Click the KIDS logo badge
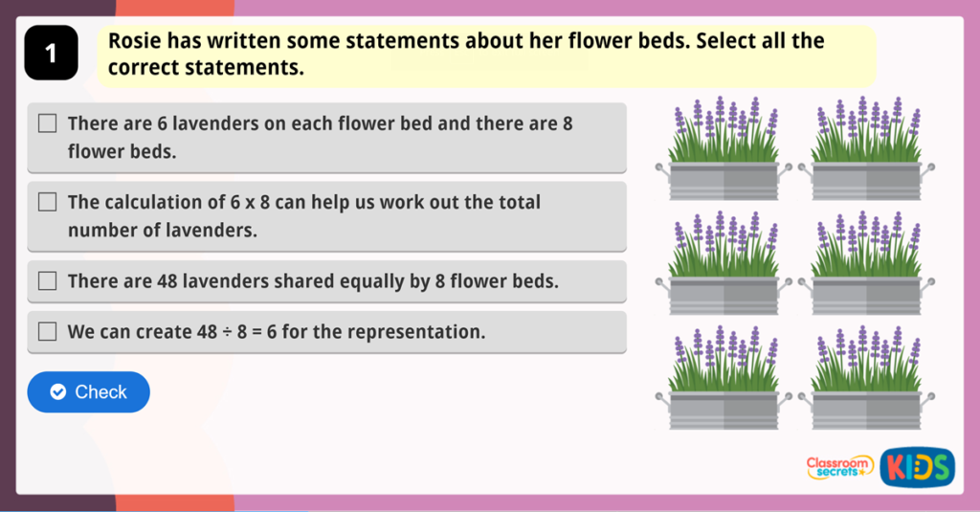The height and width of the screenshot is (512, 980). [x=917, y=467]
